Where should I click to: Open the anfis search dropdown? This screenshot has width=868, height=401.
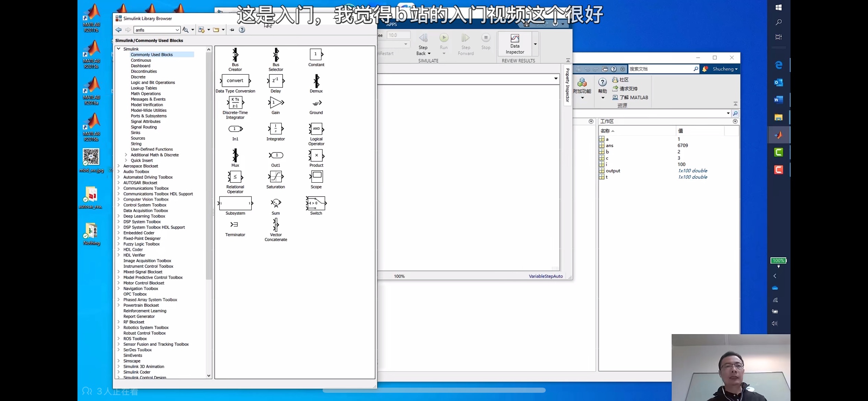pyautogui.click(x=177, y=30)
